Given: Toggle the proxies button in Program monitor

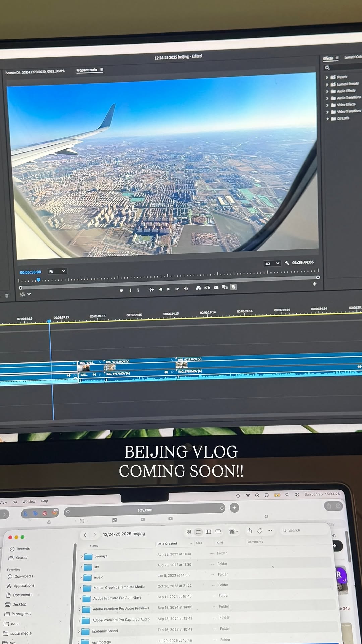Looking at the screenshot, I should pos(233,287).
